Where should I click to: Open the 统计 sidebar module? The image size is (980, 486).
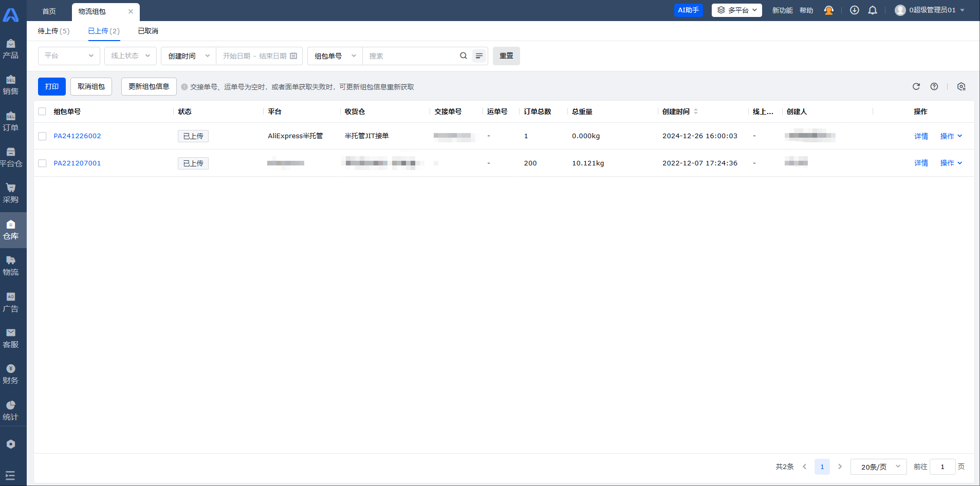pyautogui.click(x=11, y=411)
